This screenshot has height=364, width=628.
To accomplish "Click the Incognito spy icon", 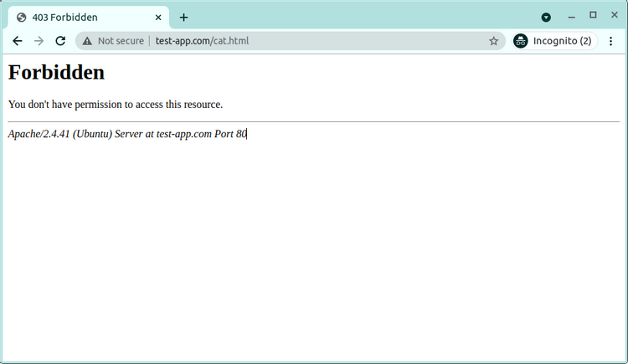I will (521, 41).
